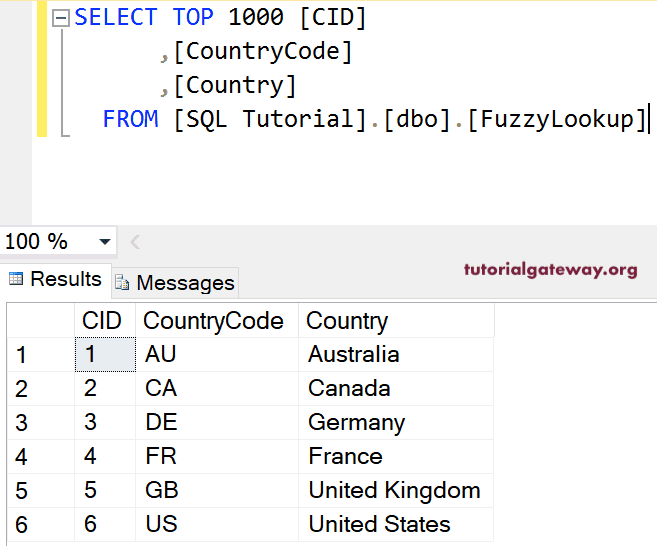Select the row header for Canada row
The image size is (657, 546).
click(x=41, y=388)
